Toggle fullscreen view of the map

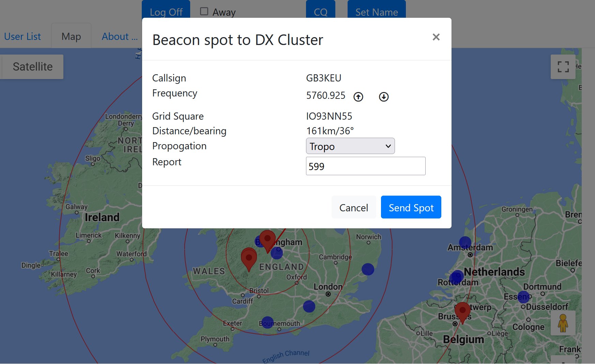point(563,67)
